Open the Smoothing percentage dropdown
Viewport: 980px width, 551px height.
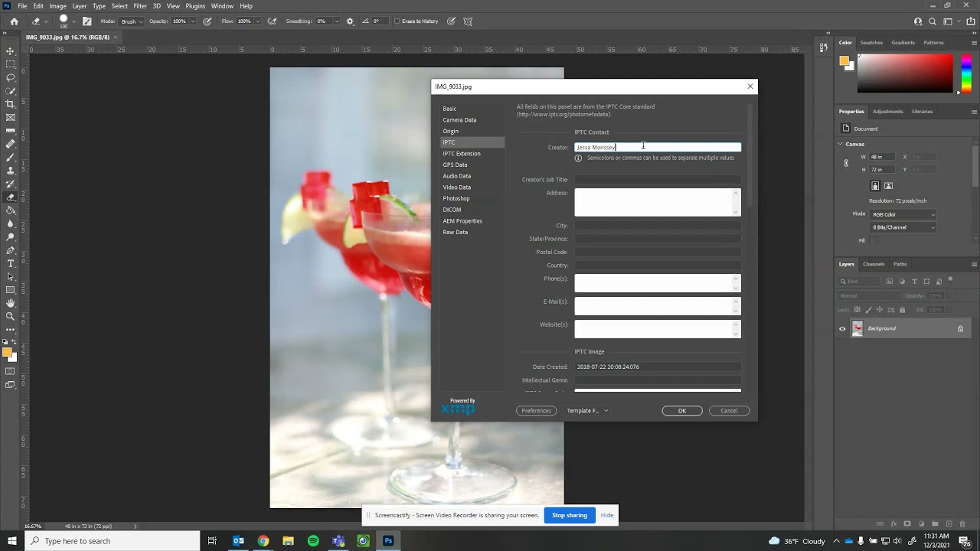(x=337, y=21)
